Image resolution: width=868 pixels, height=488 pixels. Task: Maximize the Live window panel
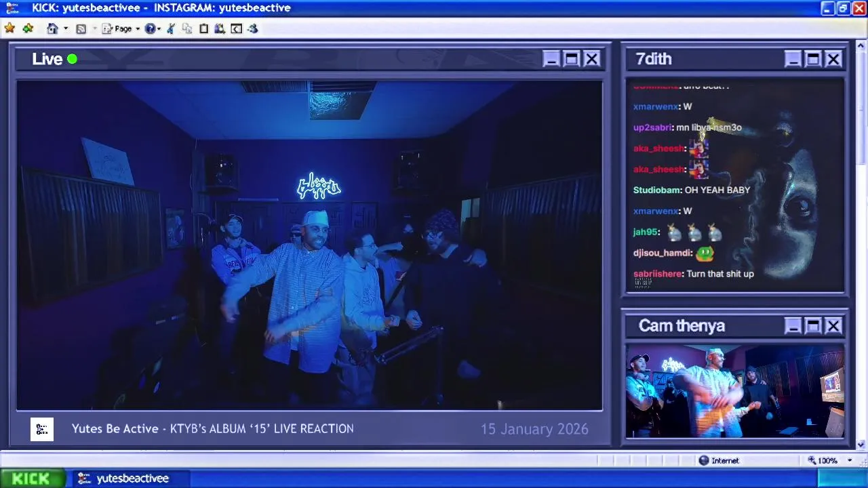tap(572, 59)
